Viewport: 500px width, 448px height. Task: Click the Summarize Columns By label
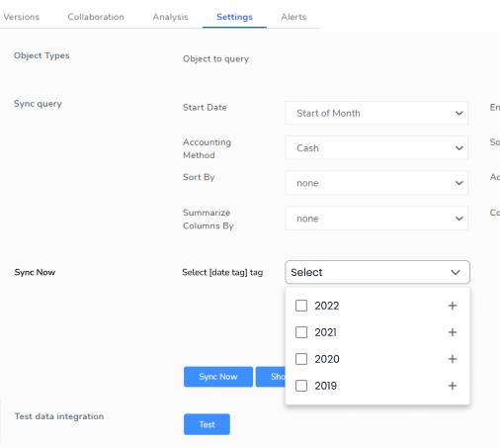point(208,220)
